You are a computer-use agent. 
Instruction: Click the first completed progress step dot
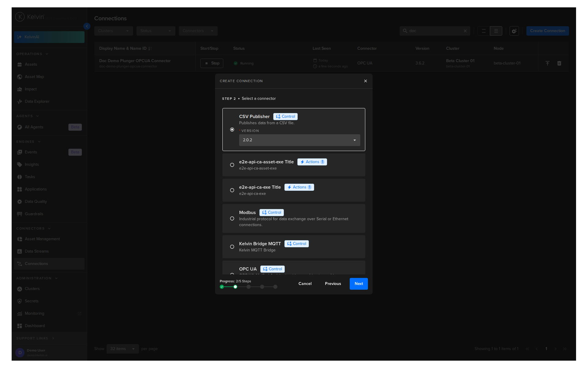(x=222, y=287)
